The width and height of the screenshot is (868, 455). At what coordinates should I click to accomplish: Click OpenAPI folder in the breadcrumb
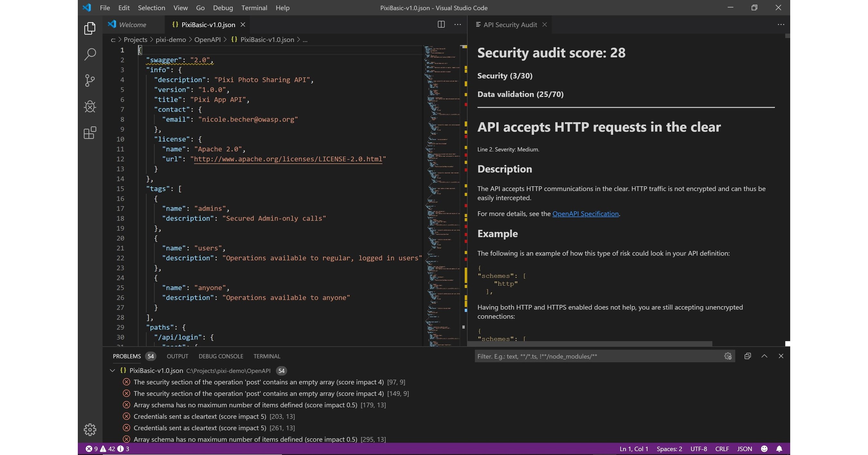click(x=207, y=40)
